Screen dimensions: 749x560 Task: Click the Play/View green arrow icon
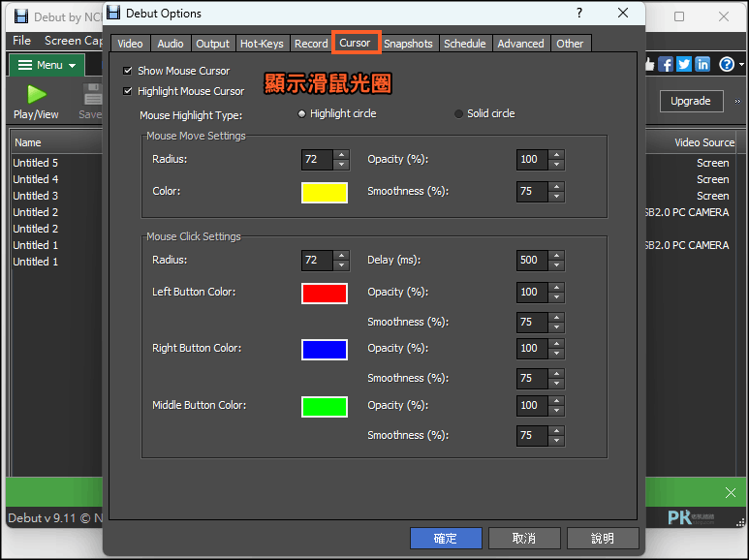[x=36, y=94]
